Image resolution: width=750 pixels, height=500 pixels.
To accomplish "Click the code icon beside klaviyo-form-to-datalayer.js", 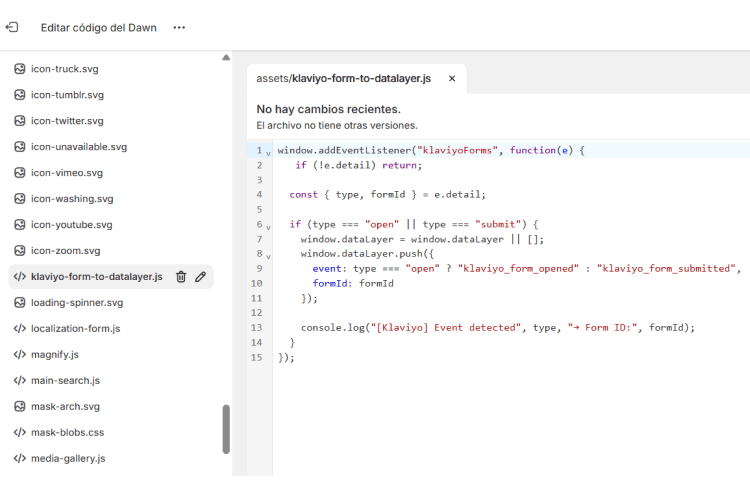I will tap(20, 277).
